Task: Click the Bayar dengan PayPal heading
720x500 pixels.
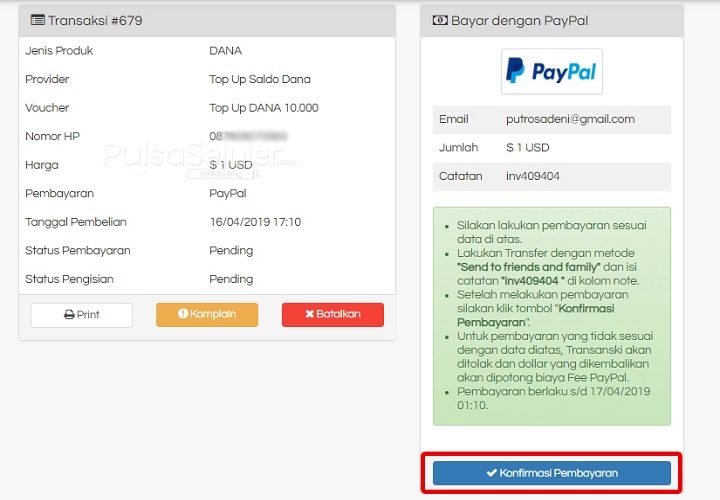Action: click(519, 21)
